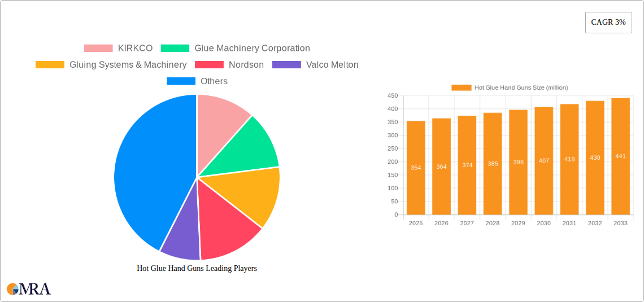Click the Valco Melton legend label
Screen dimensions: 644x302
[x=332, y=64]
